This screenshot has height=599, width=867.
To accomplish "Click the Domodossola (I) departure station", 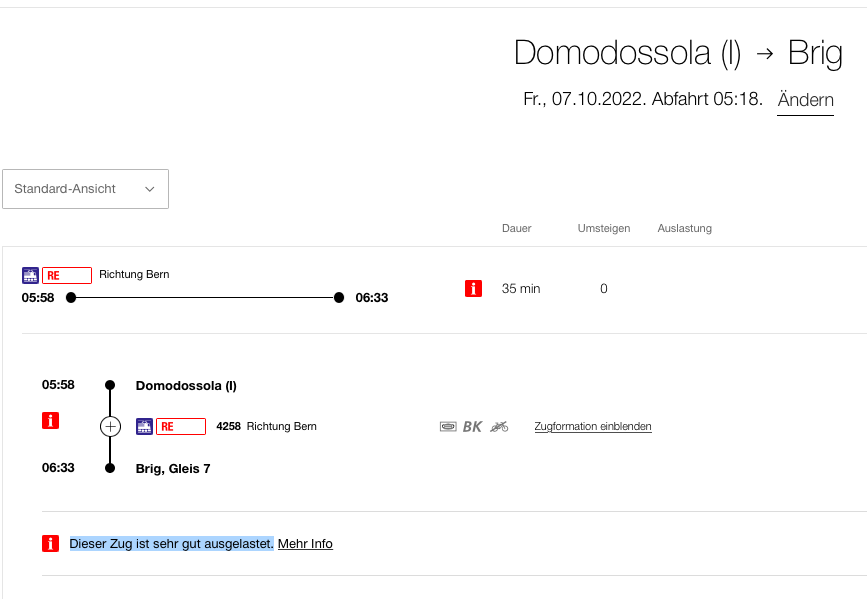I will point(186,386).
